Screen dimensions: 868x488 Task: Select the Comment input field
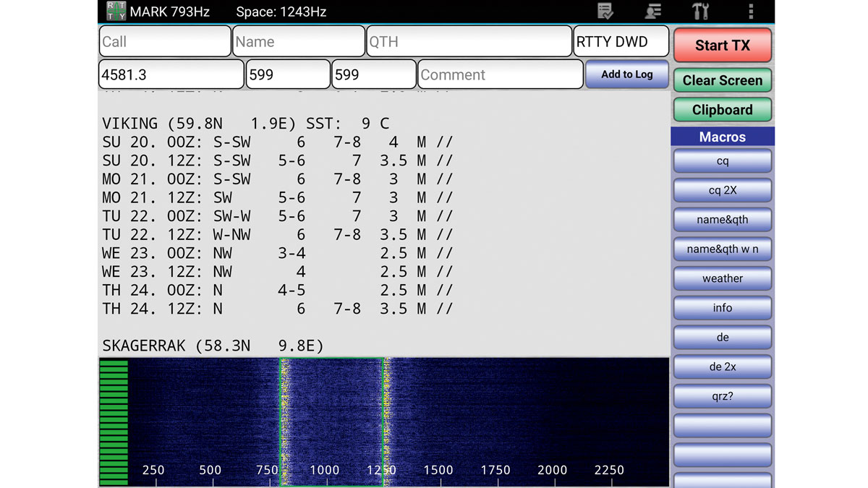click(x=500, y=74)
